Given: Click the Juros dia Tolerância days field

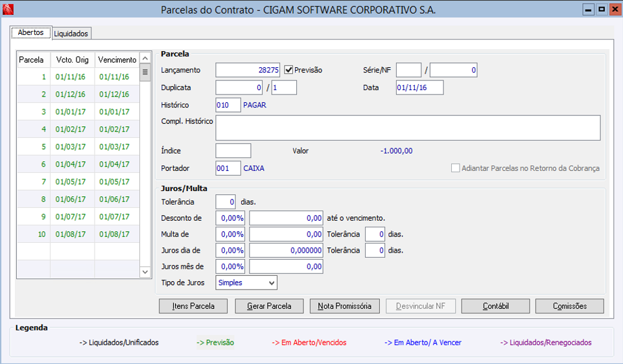Looking at the screenshot, I should [375, 250].
